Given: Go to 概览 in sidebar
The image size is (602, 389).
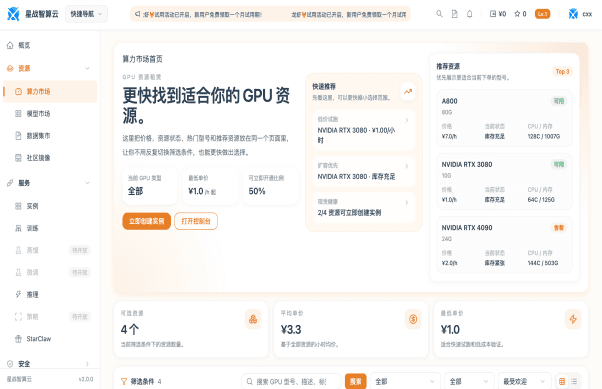Looking at the screenshot, I should pyautogui.click(x=50, y=45).
